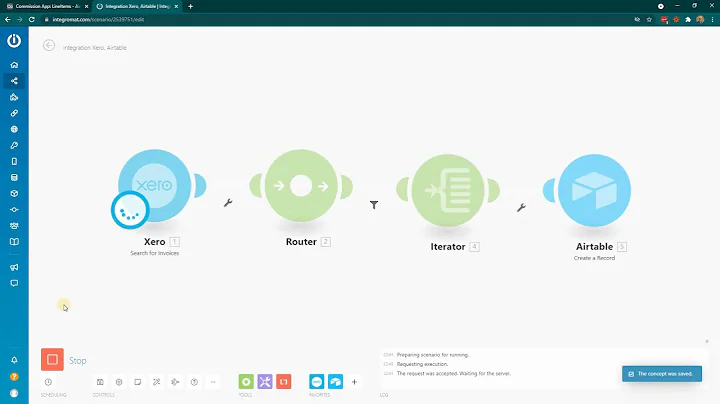
Task: Open the scheduling clock settings
Action: [48, 382]
